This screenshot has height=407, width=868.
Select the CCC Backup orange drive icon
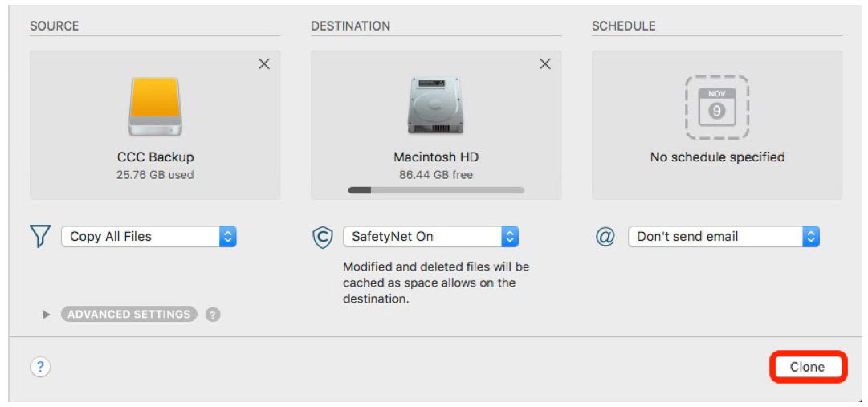coord(155,107)
